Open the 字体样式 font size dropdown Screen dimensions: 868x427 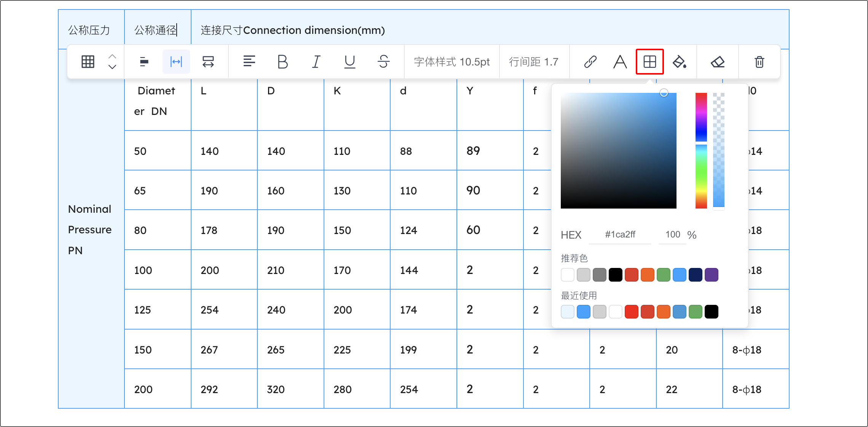451,62
